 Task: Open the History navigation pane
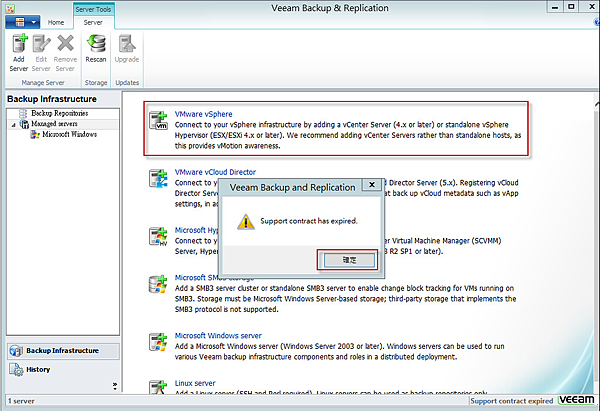(x=63, y=369)
